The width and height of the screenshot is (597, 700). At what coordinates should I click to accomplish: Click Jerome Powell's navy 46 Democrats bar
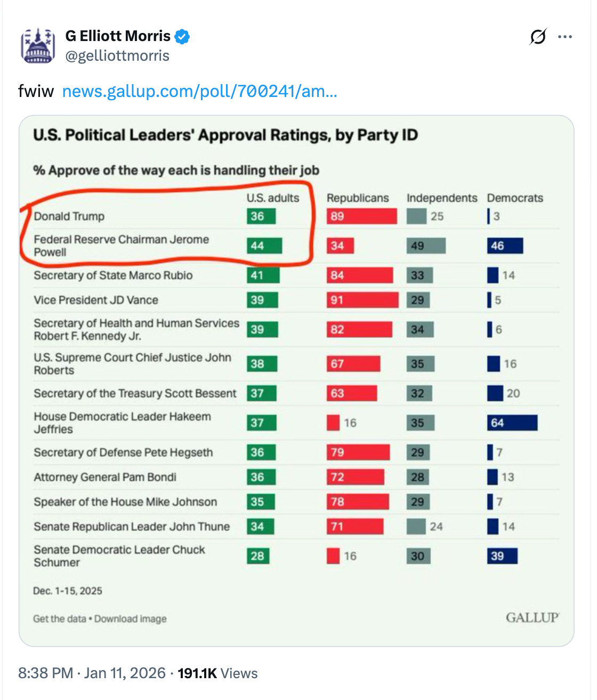pyautogui.click(x=505, y=246)
